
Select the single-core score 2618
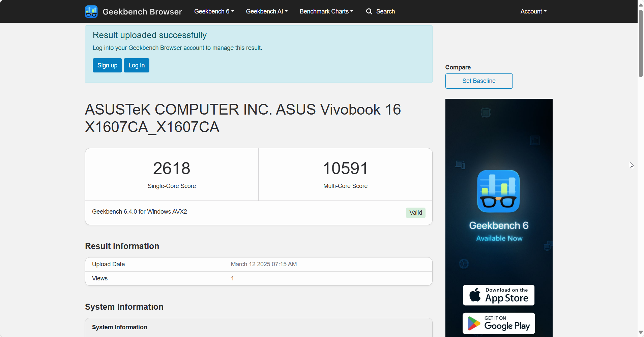pos(172,168)
